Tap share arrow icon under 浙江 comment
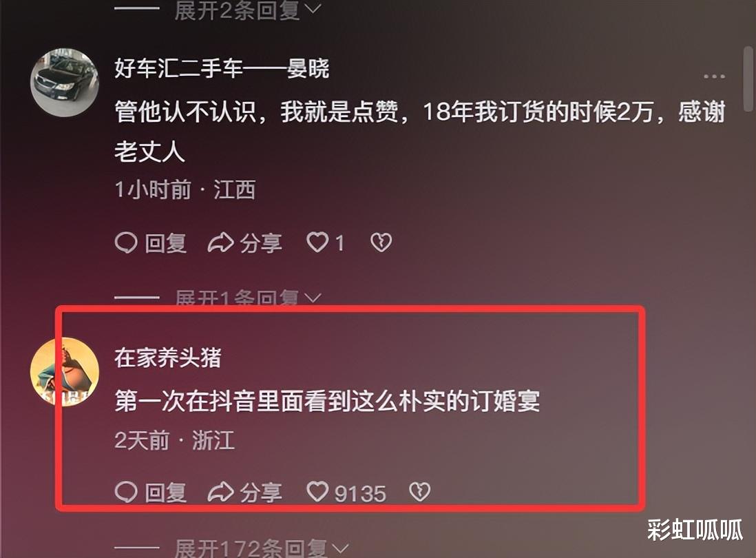The width and height of the screenshot is (756, 558). click(x=221, y=492)
